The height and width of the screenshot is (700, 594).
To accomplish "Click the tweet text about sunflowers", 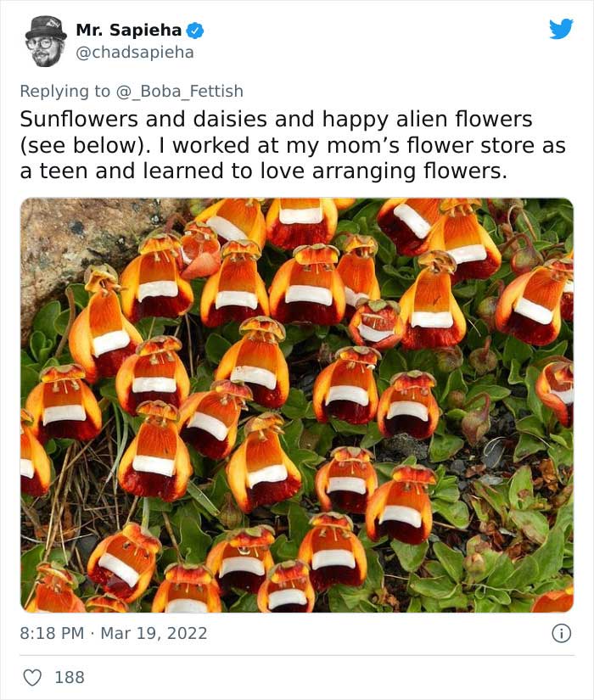I will [293, 145].
